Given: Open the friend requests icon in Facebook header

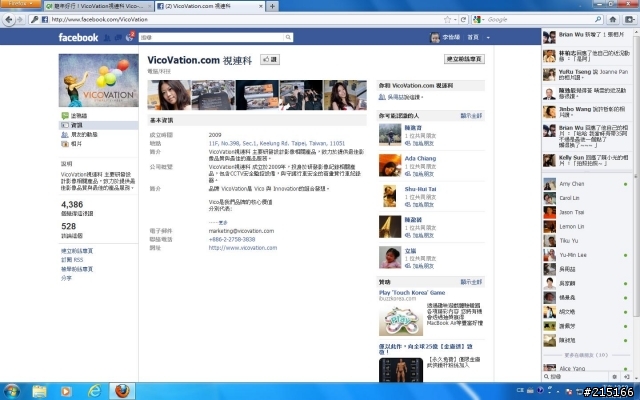Looking at the screenshot, I should [107, 38].
